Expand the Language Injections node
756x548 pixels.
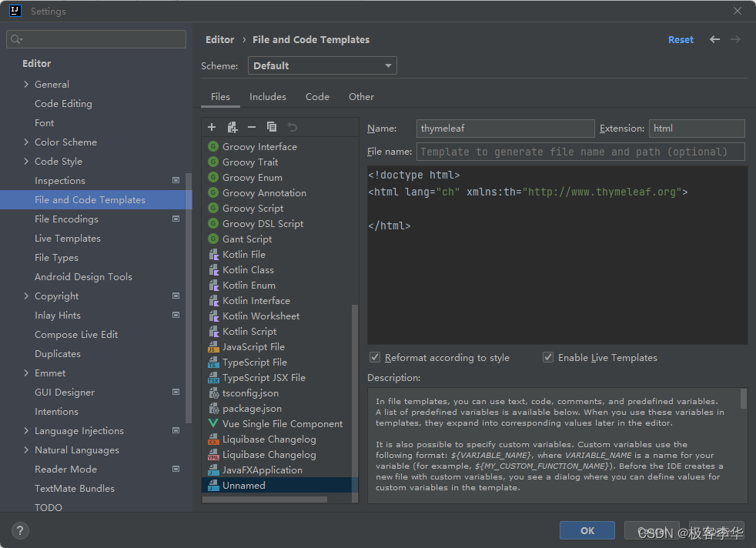(x=26, y=430)
